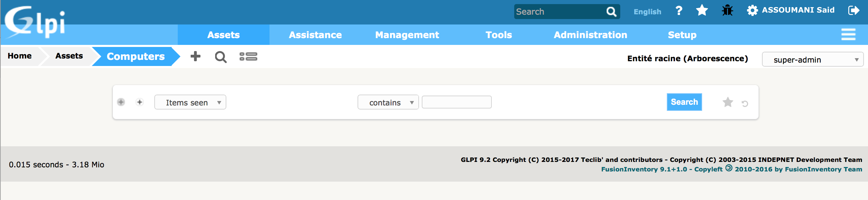Click the global search magnifier icon

tap(611, 12)
